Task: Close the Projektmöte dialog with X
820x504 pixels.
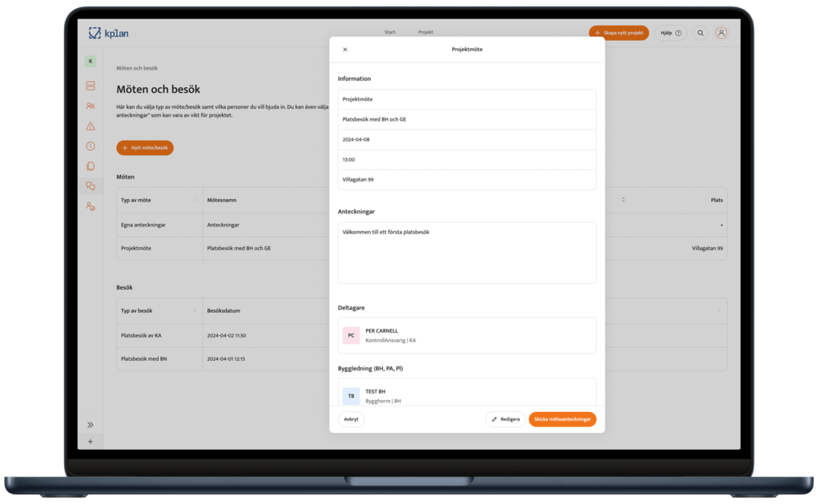Action: pyautogui.click(x=345, y=50)
